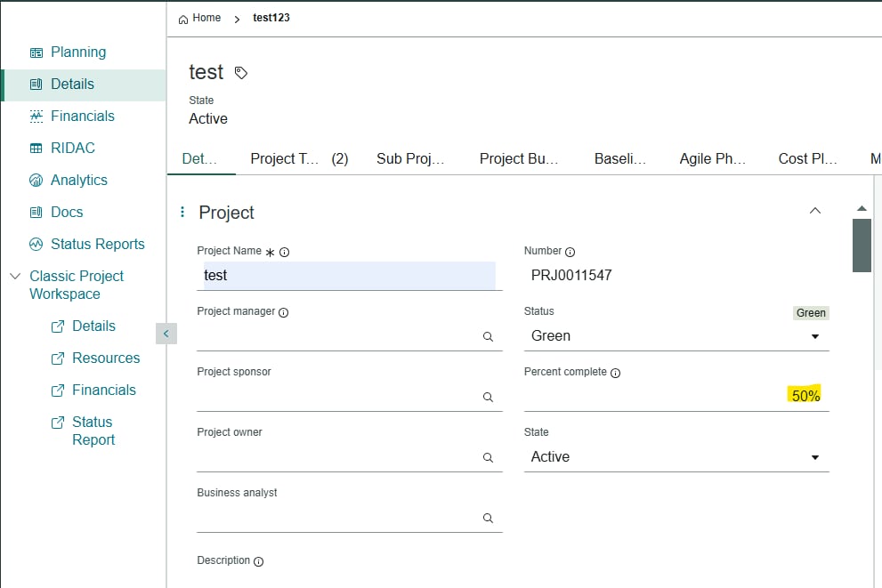
Task: Click the info icon next to Percent complete
Action: 615,372
